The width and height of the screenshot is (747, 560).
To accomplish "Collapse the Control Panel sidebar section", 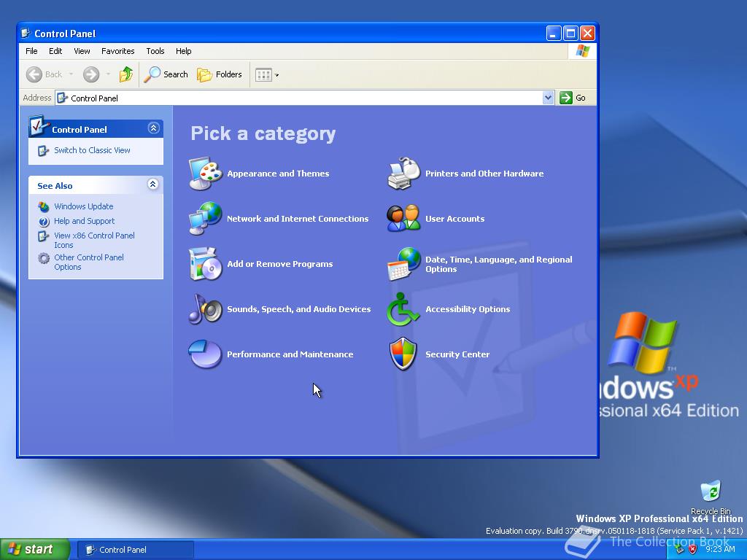I will [153, 128].
